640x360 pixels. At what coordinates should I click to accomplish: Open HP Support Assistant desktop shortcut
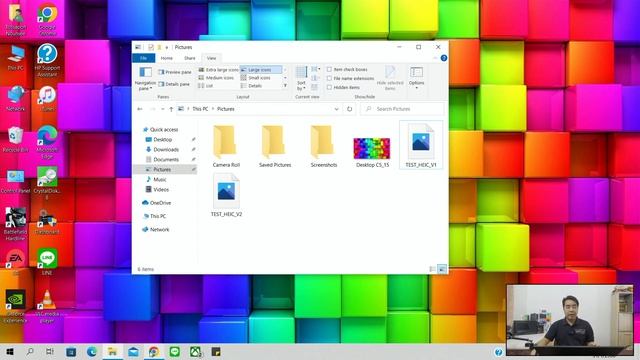47,60
